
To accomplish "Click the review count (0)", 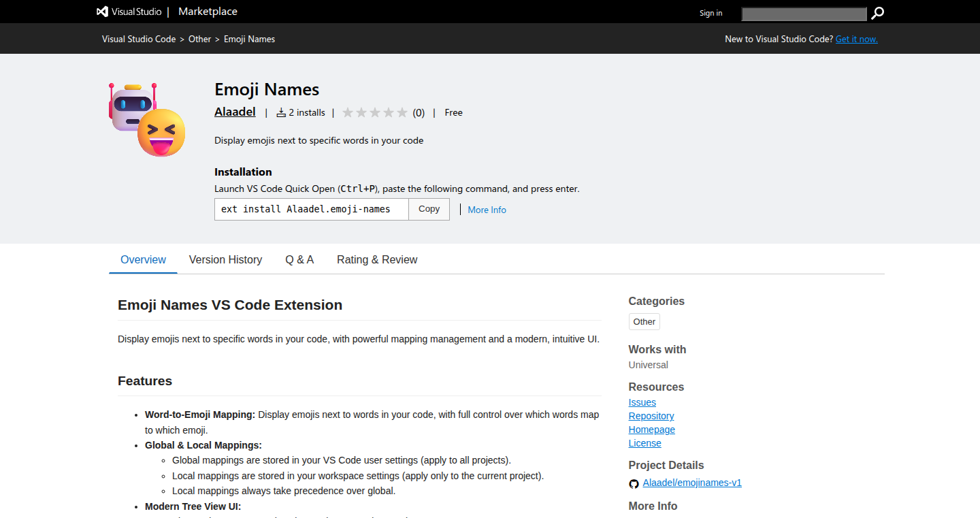I will click(x=419, y=113).
